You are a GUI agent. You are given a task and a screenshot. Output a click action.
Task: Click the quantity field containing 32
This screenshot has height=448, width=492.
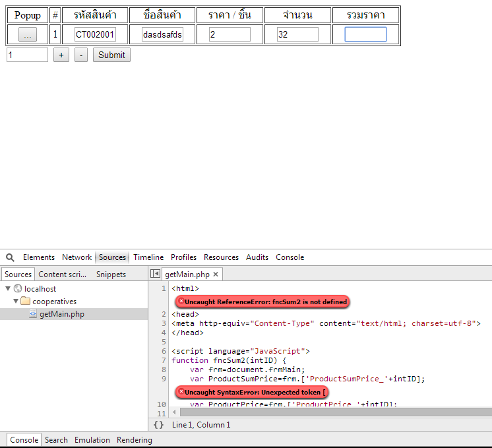coord(297,34)
